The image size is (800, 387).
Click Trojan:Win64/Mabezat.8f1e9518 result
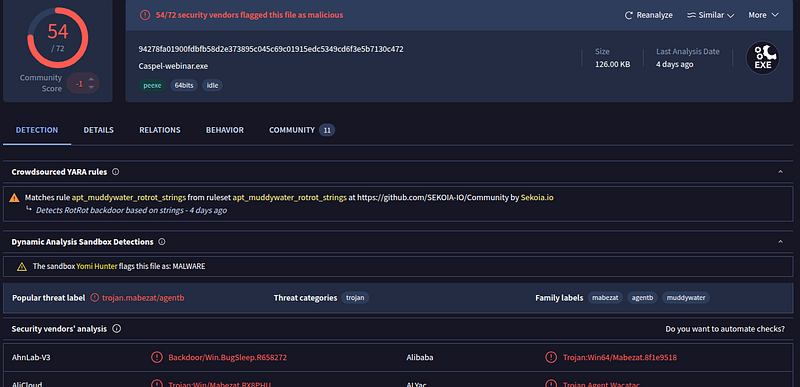pyautogui.click(x=620, y=357)
